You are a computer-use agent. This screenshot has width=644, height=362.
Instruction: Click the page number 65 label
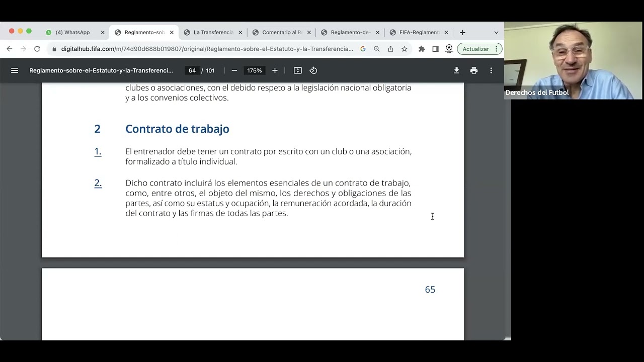(x=430, y=290)
